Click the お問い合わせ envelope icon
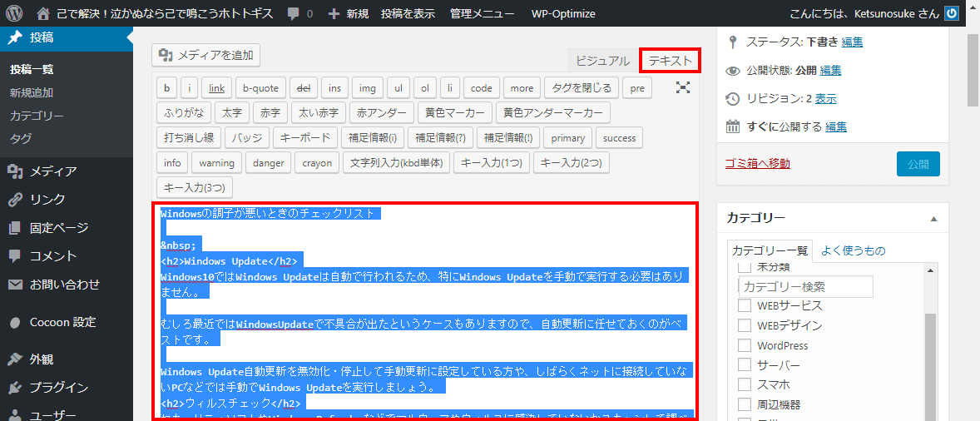The image size is (980, 421). (15, 285)
